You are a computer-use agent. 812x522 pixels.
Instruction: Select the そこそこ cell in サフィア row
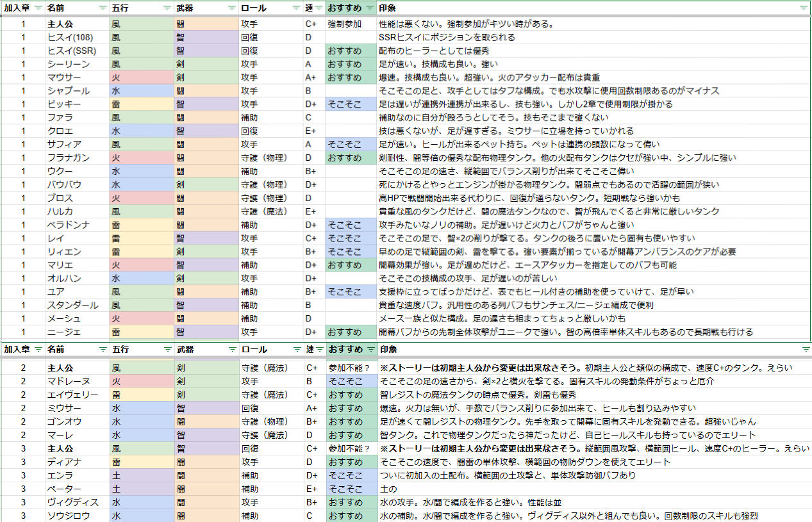coord(351,144)
